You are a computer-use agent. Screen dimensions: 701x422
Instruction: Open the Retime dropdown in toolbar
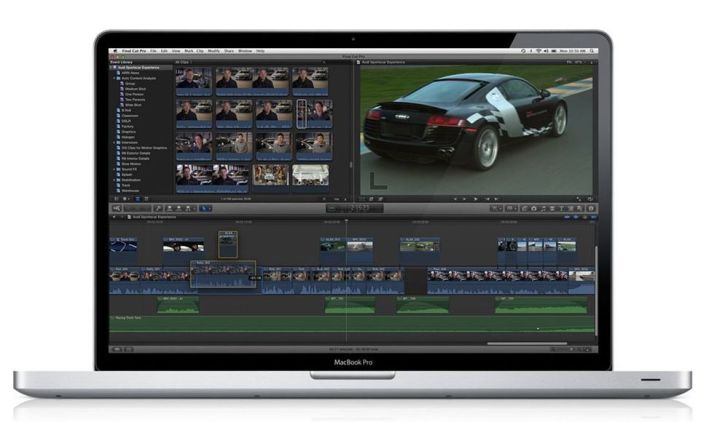coord(511,208)
